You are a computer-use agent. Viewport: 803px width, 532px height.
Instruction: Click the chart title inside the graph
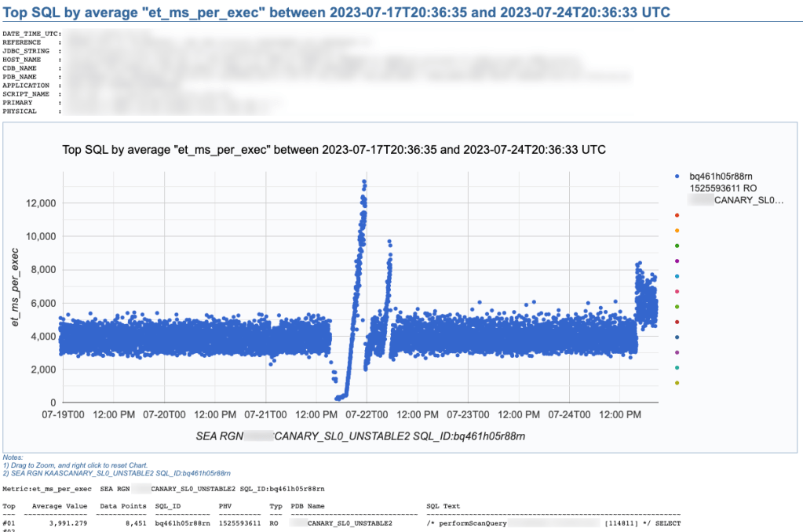coord(334,149)
